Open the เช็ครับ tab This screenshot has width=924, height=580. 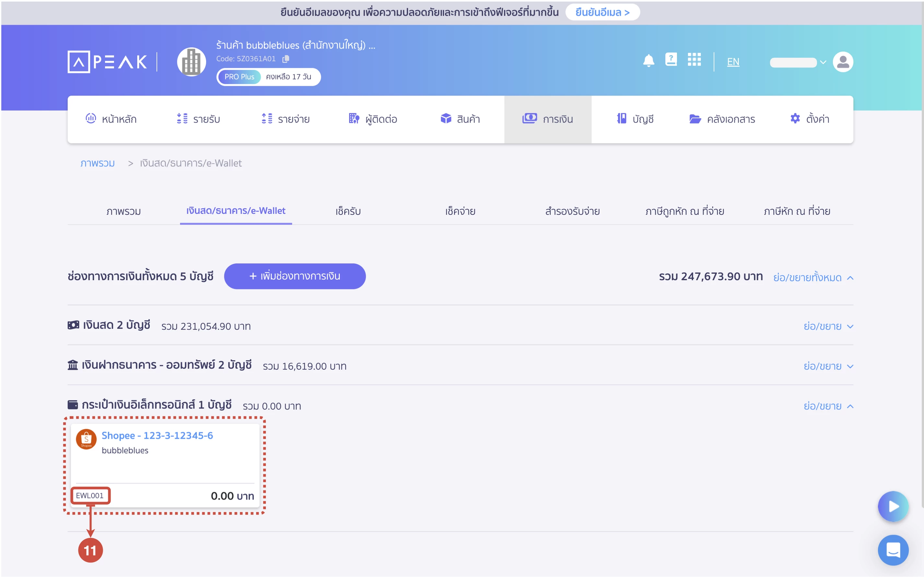pos(348,211)
